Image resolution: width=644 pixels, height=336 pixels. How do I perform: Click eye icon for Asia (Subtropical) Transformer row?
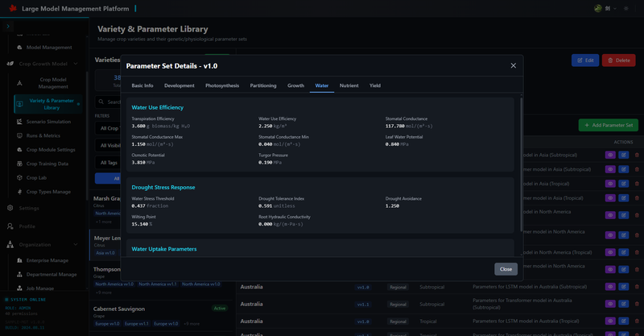tap(610, 169)
